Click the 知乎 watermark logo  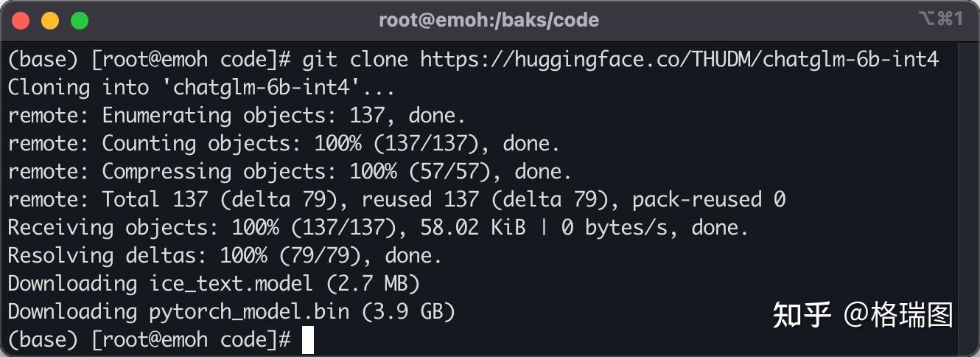tap(802, 315)
